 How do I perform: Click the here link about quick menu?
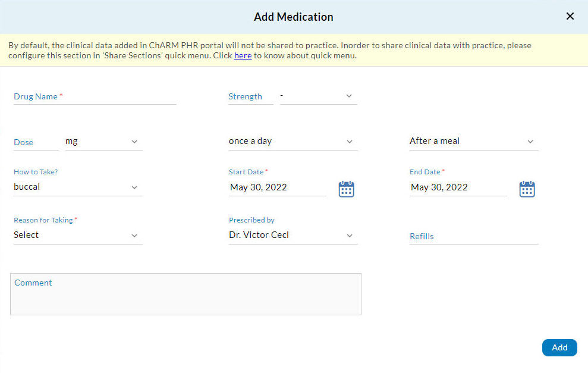243,55
